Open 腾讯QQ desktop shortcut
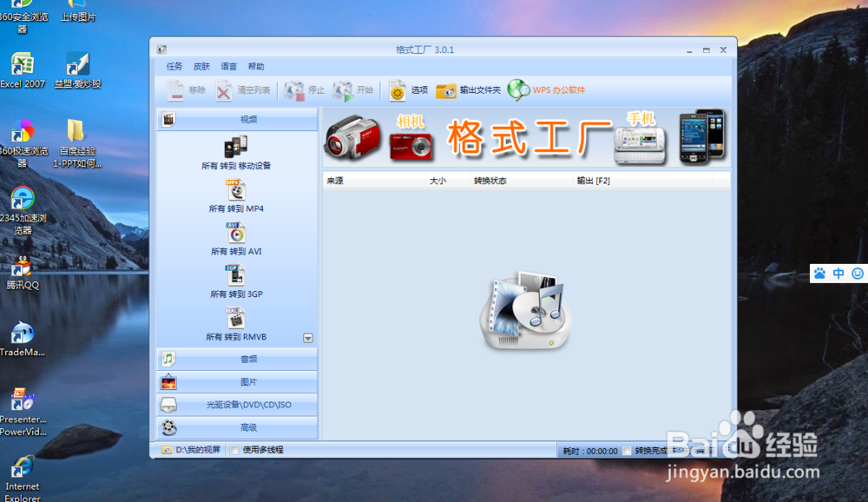The width and height of the screenshot is (868, 502). pyautogui.click(x=23, y=274)
